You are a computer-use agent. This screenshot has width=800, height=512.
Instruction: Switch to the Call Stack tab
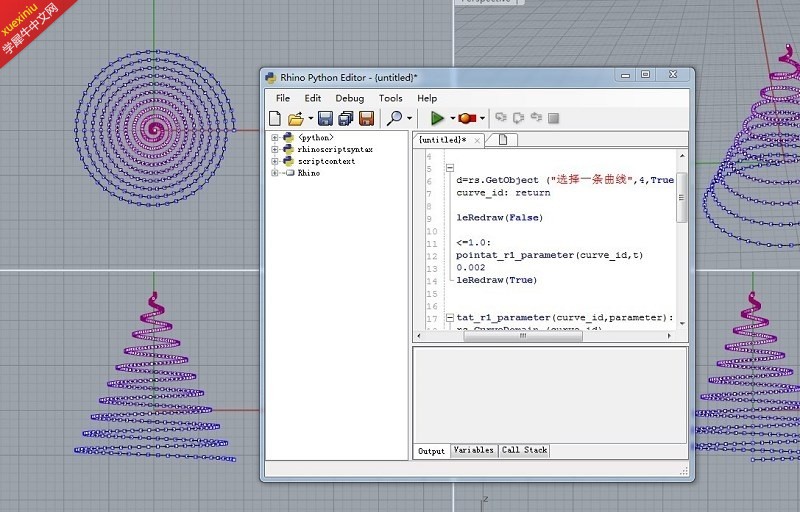[524, 450]
